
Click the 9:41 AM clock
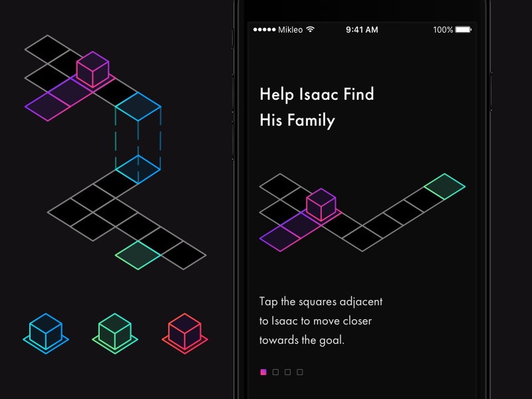coord(362,30)
